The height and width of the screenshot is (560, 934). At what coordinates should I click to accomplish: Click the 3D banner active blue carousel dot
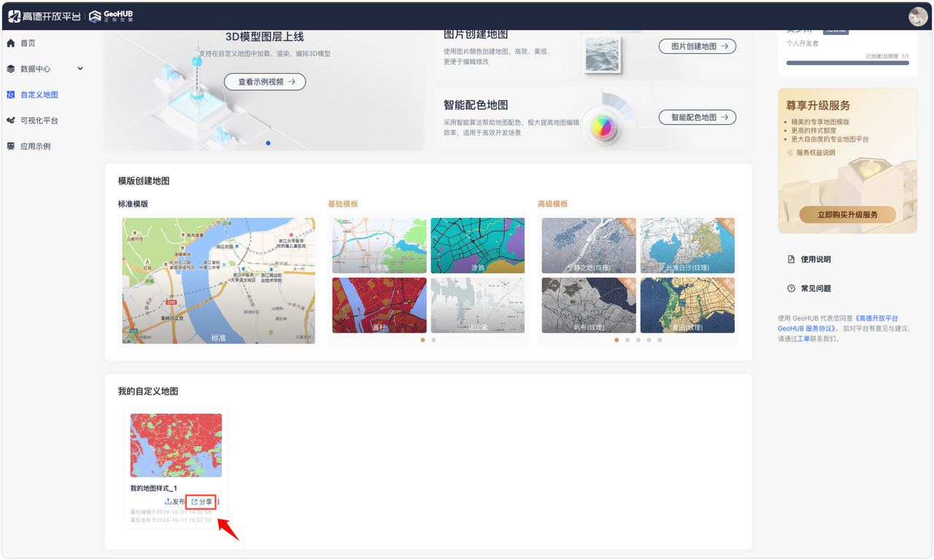(269, 143)
